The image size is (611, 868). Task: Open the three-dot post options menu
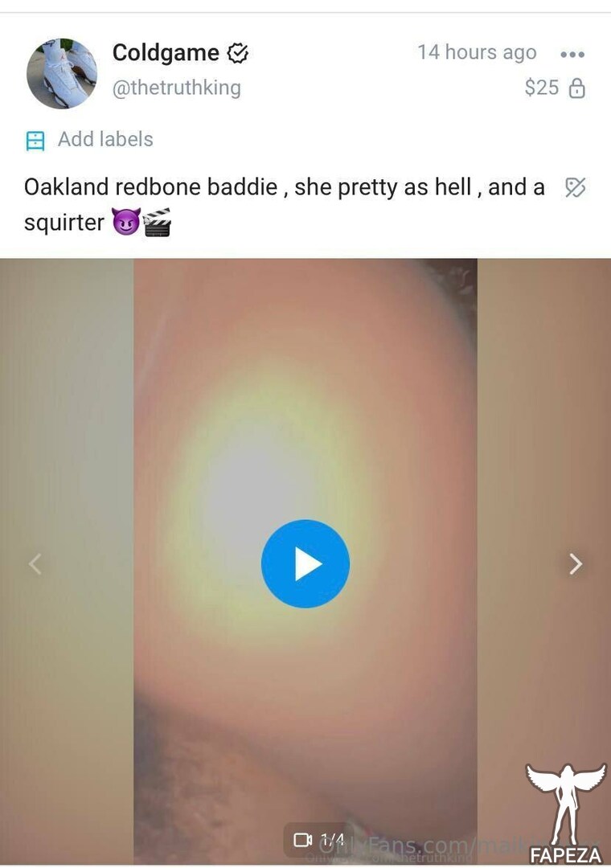572,55
